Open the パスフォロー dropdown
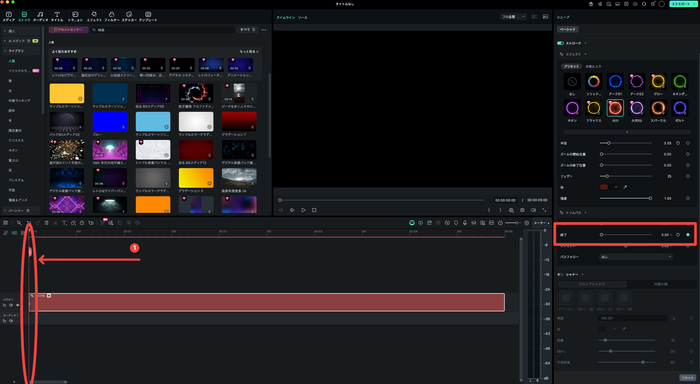Viewport: 700px width, 384px height. tap(636, 257)
